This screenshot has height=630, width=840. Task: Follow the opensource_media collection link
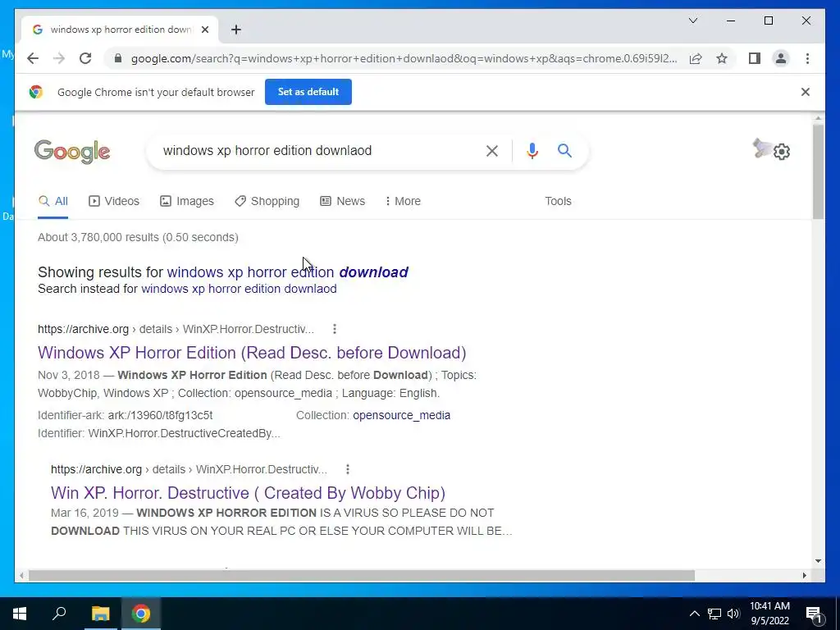401,415
